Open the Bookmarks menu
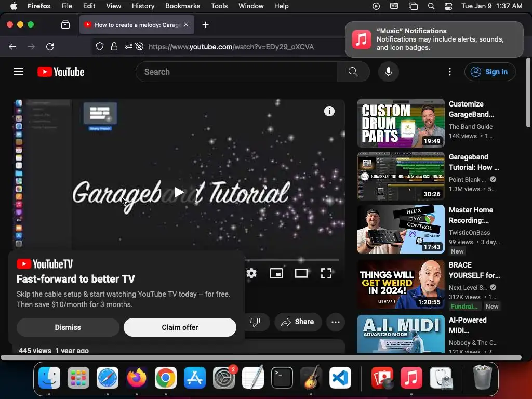The width and height of the screenshot is (532, 399). point(182,6)
